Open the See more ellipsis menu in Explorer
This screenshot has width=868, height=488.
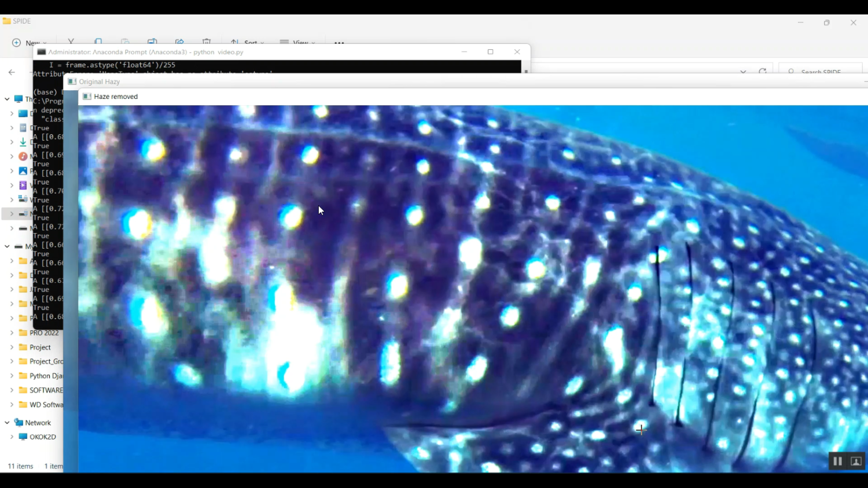[x=339, y=42]
